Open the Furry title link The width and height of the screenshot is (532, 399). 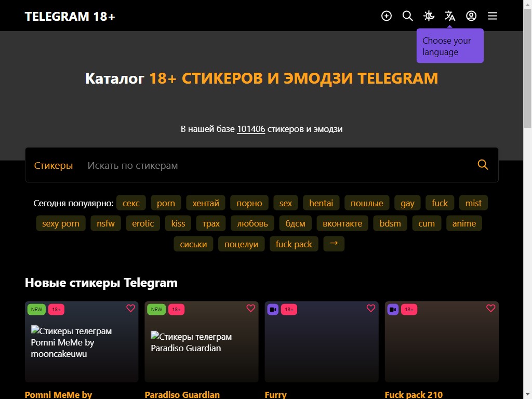[x=275, y=395]
